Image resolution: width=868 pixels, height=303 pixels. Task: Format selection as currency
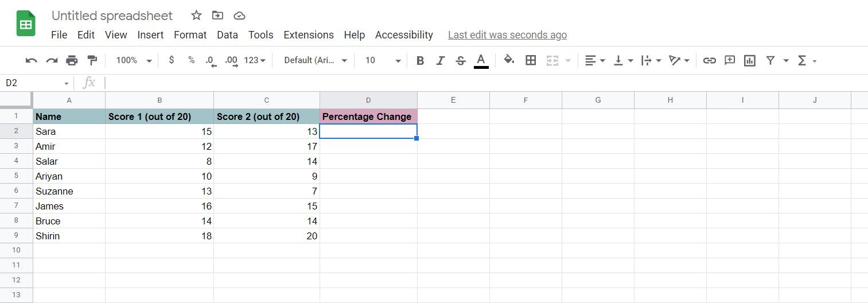tap(172, 60)
